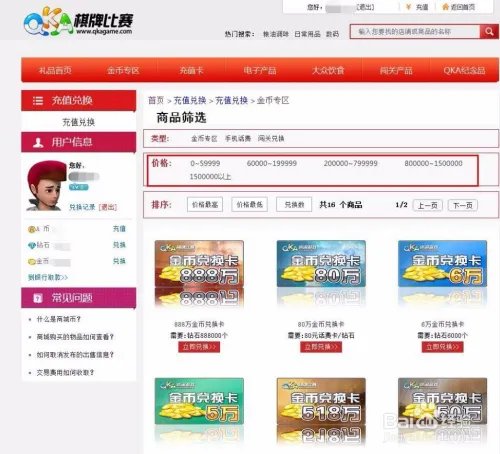The height and width of the screenshot is (454, 500).
Task: Click the house icon for 返回首页
Action: (445, 7)
